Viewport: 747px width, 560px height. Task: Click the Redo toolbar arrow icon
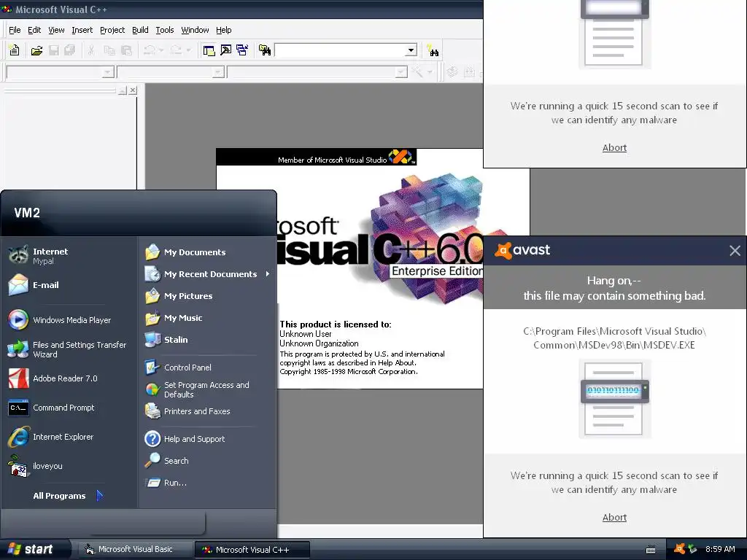(x=176, y=50)
